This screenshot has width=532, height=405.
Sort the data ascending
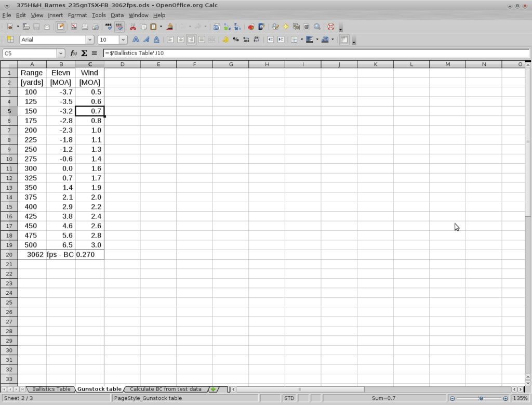226,27
